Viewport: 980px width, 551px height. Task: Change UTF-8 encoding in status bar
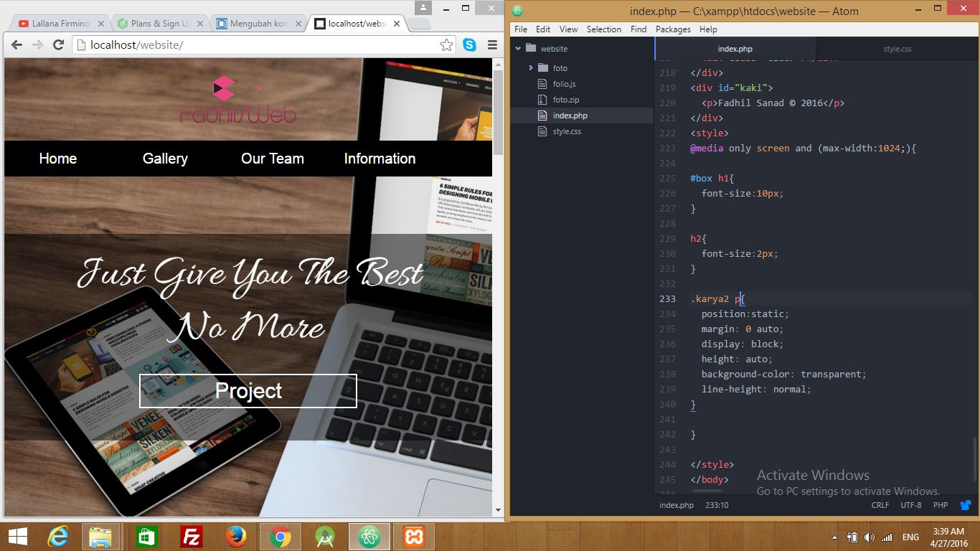[911, 505]
